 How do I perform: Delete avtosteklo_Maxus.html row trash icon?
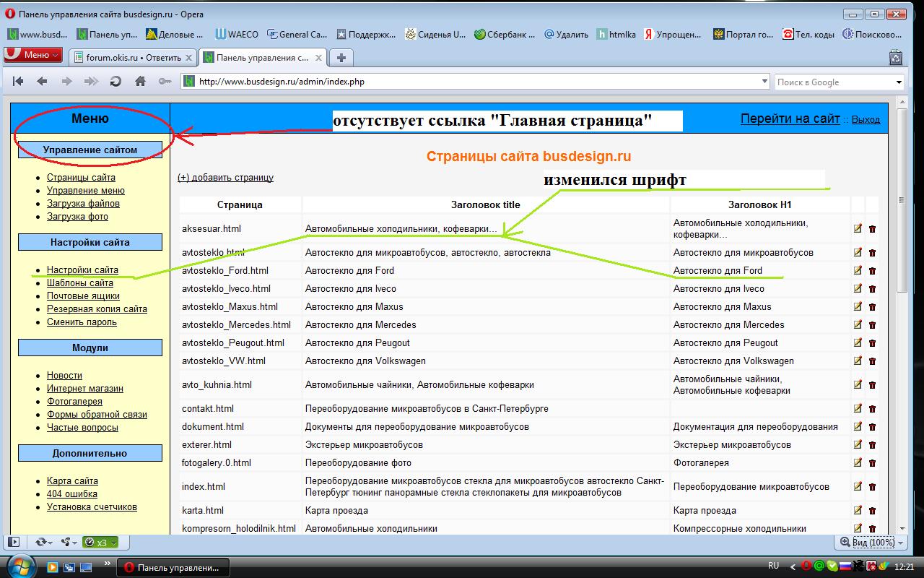coord(872,307)
